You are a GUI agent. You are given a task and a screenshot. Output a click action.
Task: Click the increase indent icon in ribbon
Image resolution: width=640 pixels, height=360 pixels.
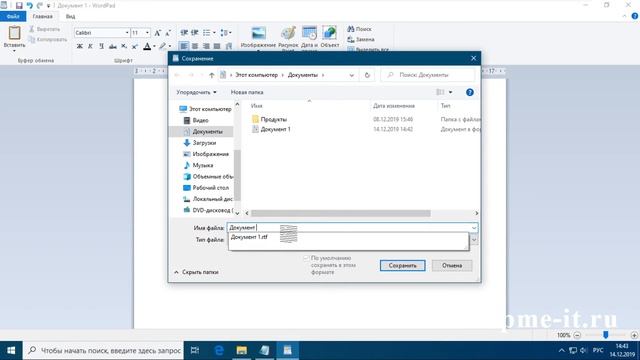click(195, 33)
